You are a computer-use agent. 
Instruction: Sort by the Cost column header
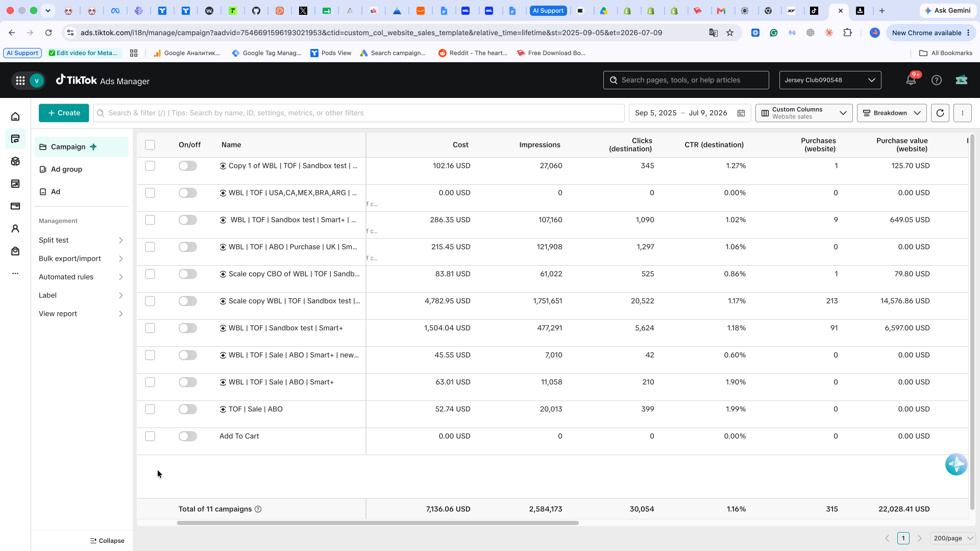(460, 145)
